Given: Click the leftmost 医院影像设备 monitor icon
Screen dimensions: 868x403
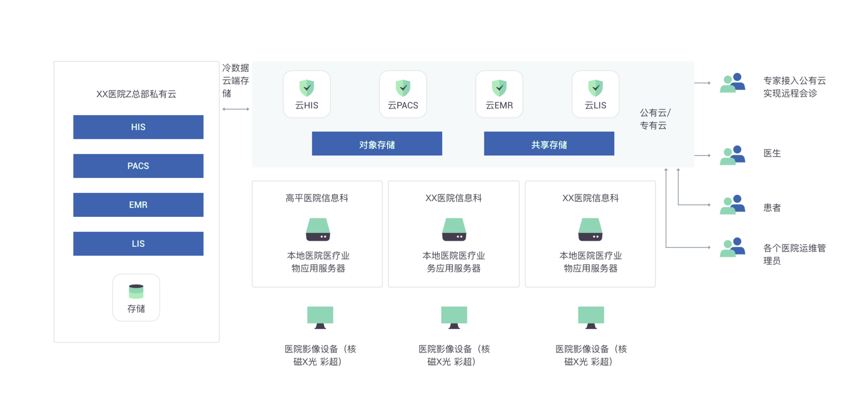Looking at the screenshot, I should click(x=320, y=317).
